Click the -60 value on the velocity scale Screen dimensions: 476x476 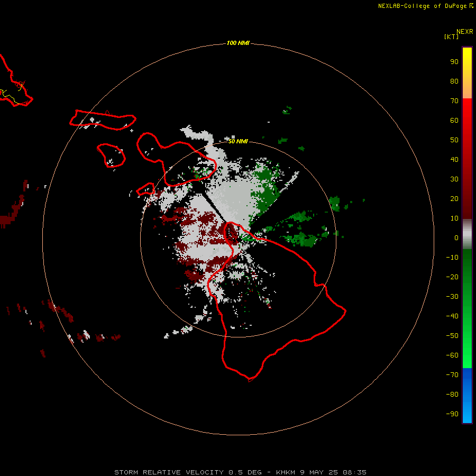click(452, 355)
